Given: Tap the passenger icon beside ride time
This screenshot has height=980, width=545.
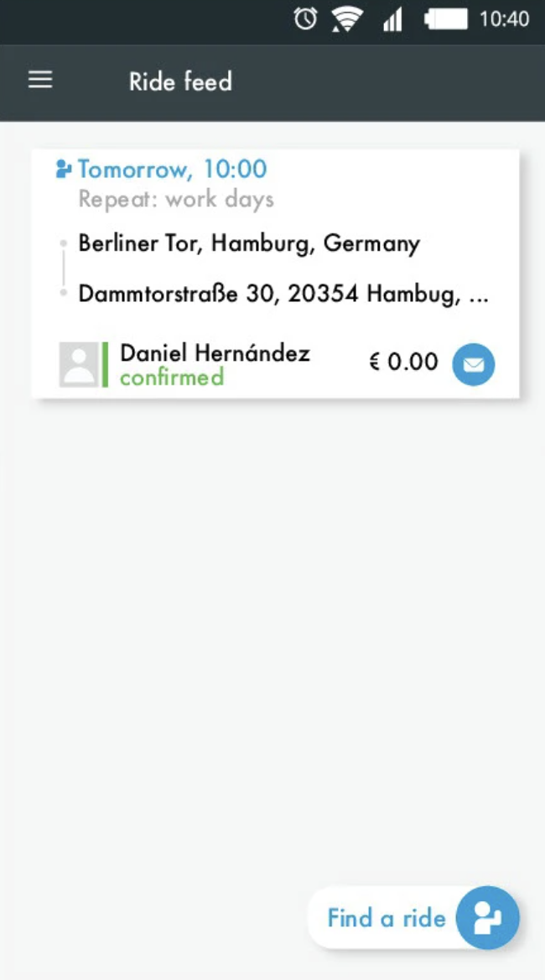Looking at the screenshot, I should [x=63, y=169].
